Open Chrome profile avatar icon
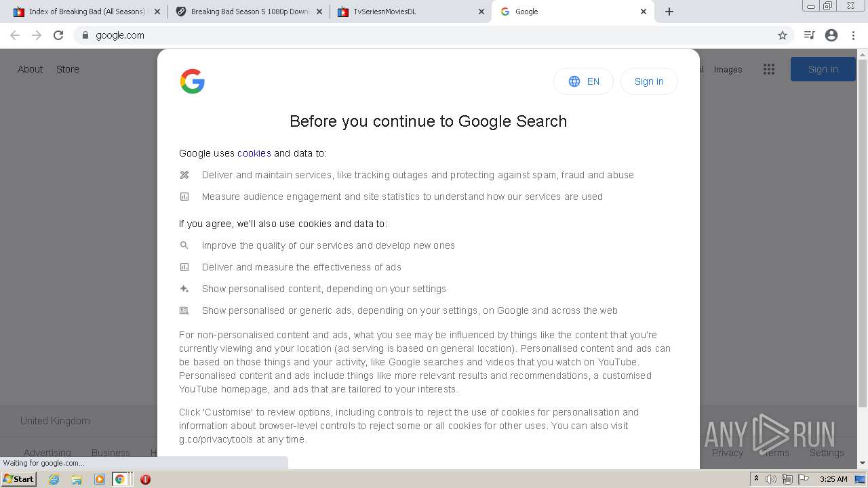Image resolution: width=868 pixels, height=488 pixels. (x=831, y=35)
